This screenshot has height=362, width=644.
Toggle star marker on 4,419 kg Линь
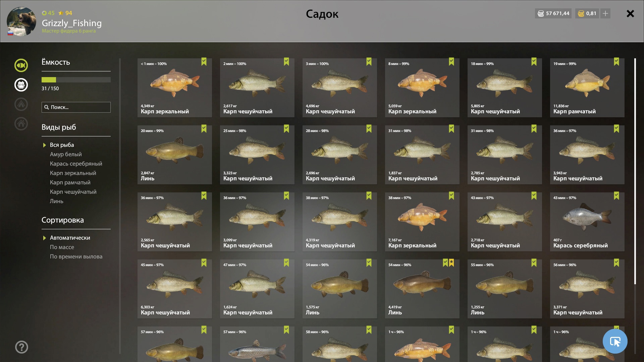pos(451,263)
